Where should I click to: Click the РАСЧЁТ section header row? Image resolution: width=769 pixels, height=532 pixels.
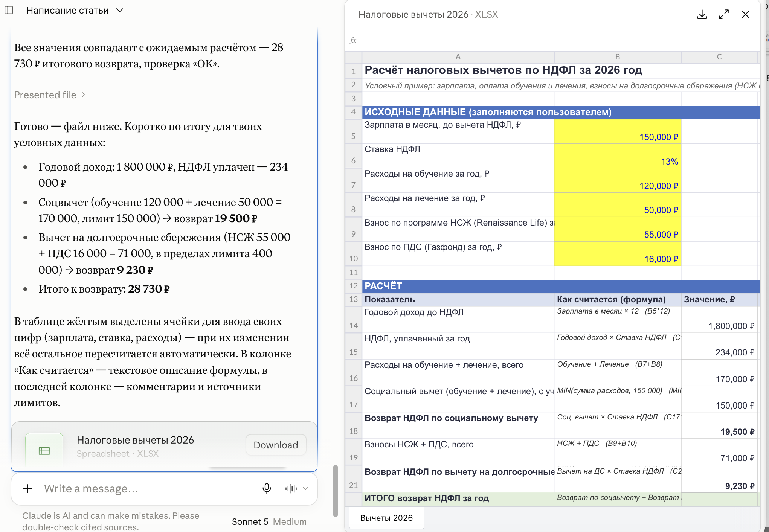(x=561, y=286)
